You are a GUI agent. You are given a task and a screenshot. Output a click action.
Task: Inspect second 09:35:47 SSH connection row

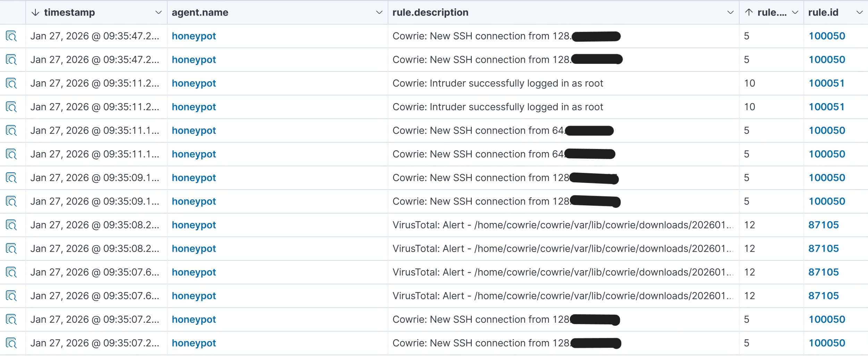click(11, 60)
